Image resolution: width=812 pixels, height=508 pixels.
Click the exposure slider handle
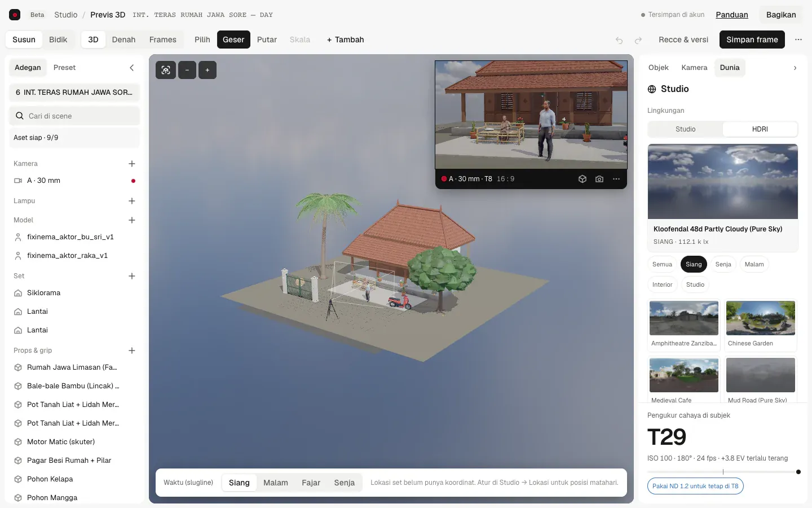(798, 472)
